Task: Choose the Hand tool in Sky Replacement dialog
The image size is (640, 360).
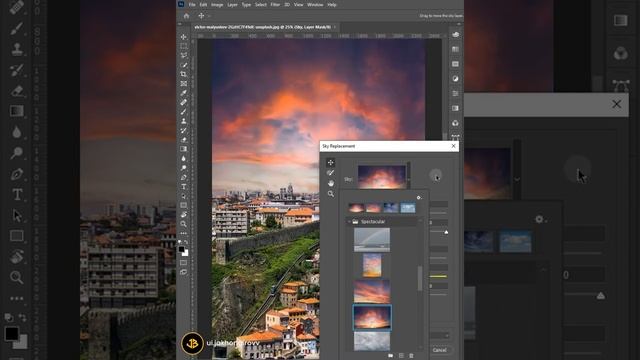Action: pyautogui.click(x=331, y=183)
